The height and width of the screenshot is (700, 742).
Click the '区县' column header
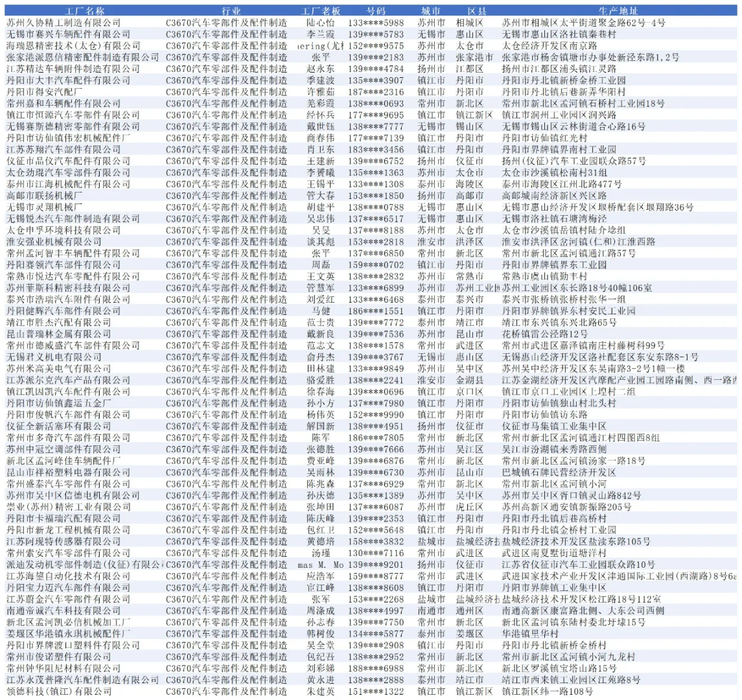(x=476, y=10)
